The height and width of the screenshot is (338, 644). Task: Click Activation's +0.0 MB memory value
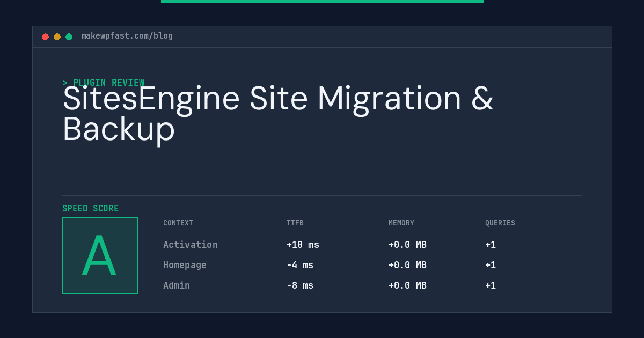tap(407, 245)
